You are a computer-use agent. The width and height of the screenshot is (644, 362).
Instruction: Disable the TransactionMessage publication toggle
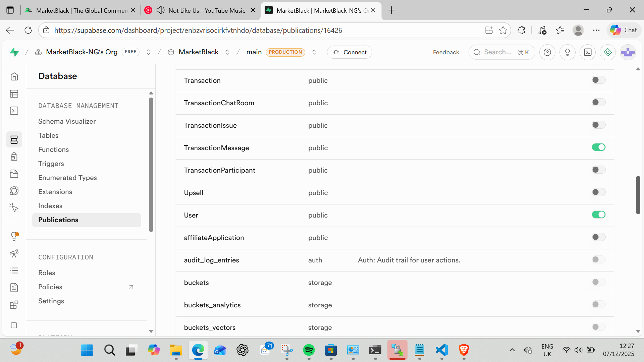click(598, 147)
